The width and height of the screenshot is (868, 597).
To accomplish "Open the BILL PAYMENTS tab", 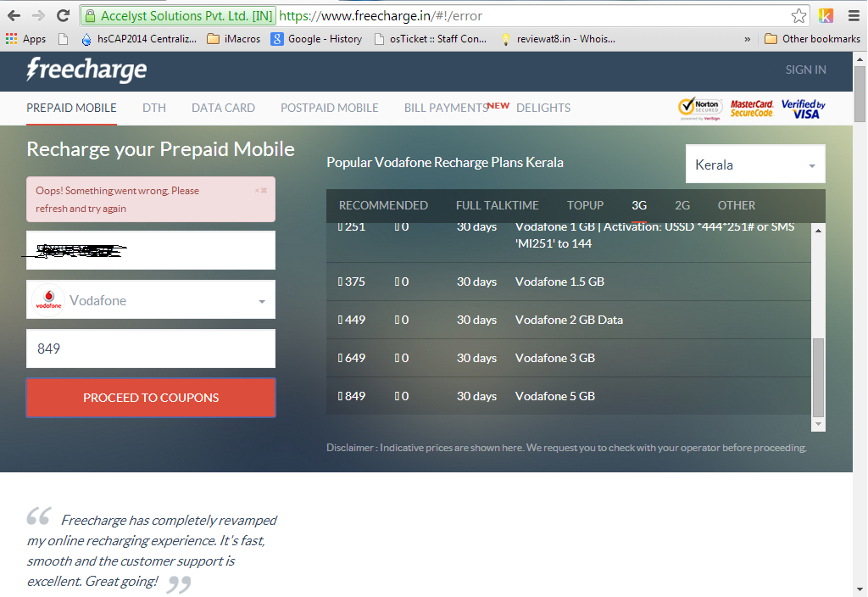I will tap(446, 108).
